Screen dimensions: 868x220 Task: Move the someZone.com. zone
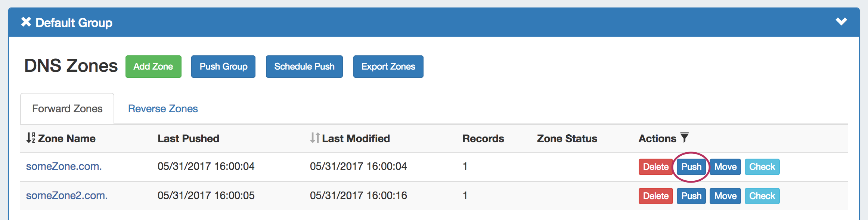tap(725, 167)
